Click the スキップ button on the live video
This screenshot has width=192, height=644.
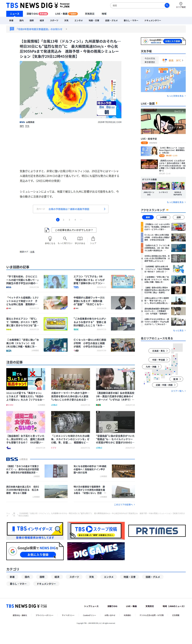[176, 128]
